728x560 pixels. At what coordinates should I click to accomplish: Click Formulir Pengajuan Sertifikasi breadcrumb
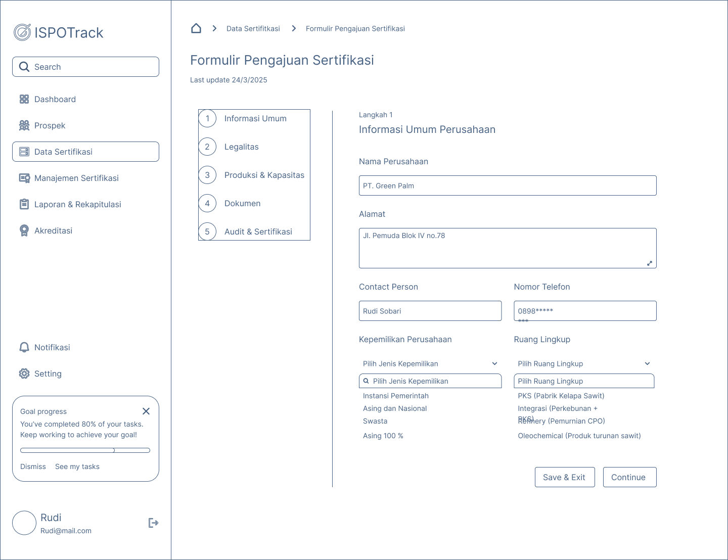[x=355, y=28]
